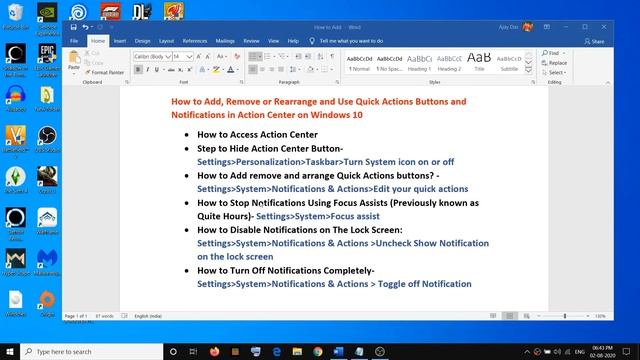Screen dimensions: 640x360
Task: Click the Type here to search box
Action: (91, 351)
